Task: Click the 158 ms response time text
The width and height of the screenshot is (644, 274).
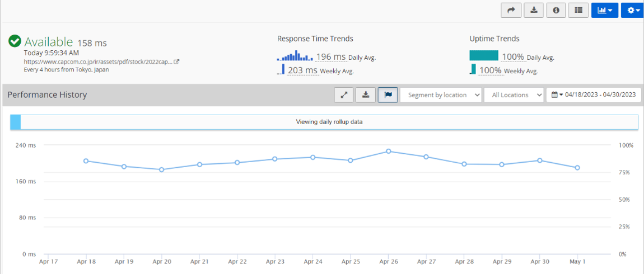Action: pos(92,43)
